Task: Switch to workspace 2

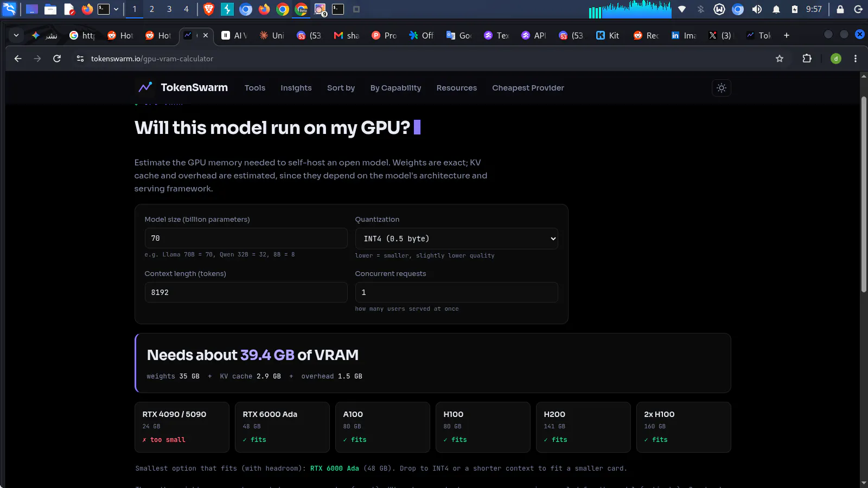Action: point(152,9)
